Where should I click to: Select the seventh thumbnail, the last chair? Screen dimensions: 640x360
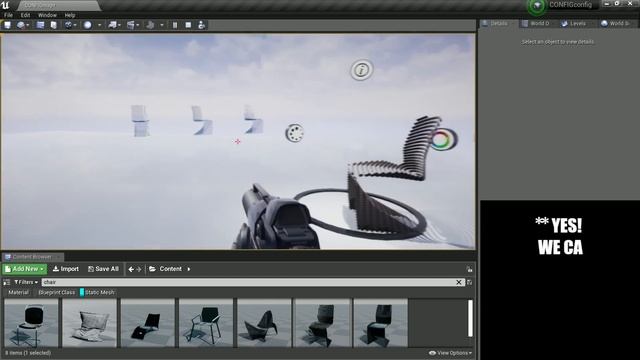point(380,323)
